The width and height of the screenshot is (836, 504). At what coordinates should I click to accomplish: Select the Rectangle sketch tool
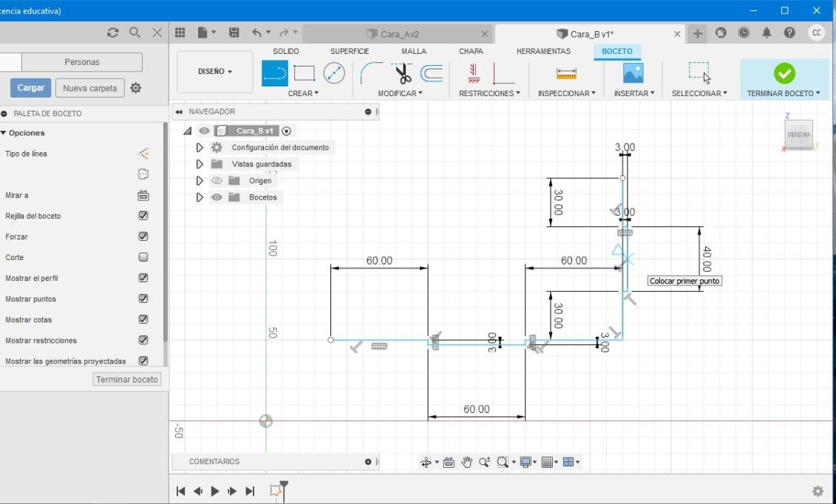(x=304, y=73)
